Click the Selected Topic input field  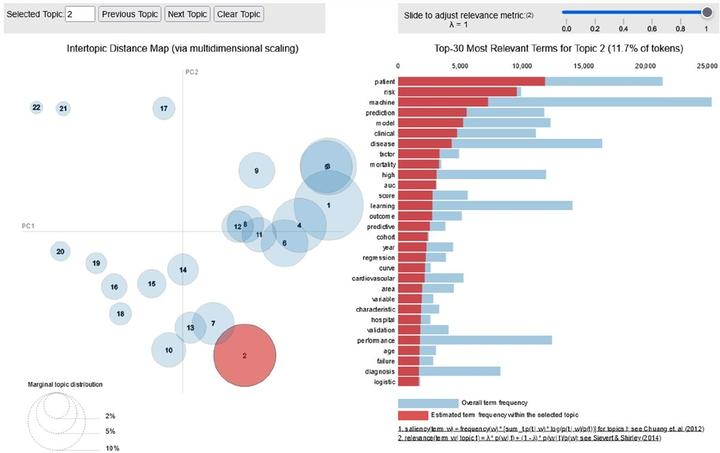pyautogui.click(x=80, y=14)
